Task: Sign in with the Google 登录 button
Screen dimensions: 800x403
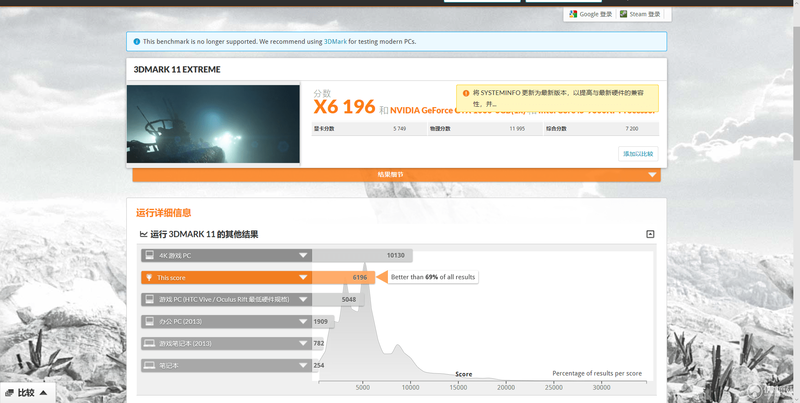Action: (590, 14)
